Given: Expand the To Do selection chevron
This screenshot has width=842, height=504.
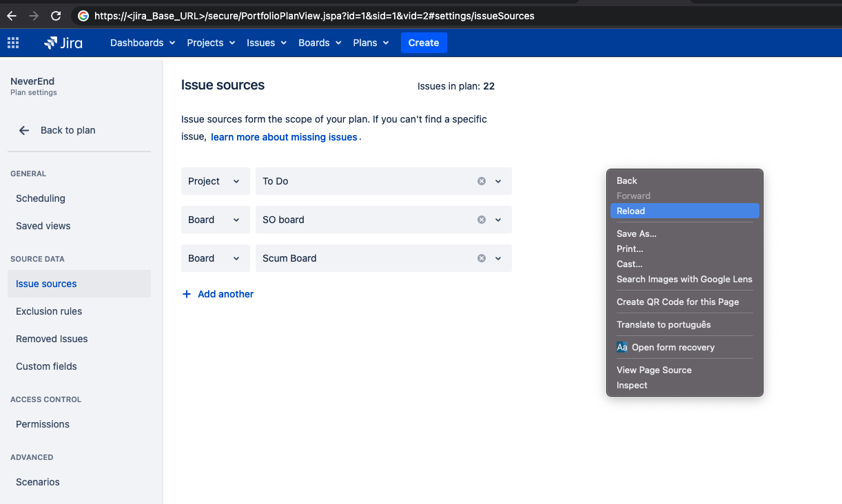Looking at the screenshot, I should tap(498, 181).
